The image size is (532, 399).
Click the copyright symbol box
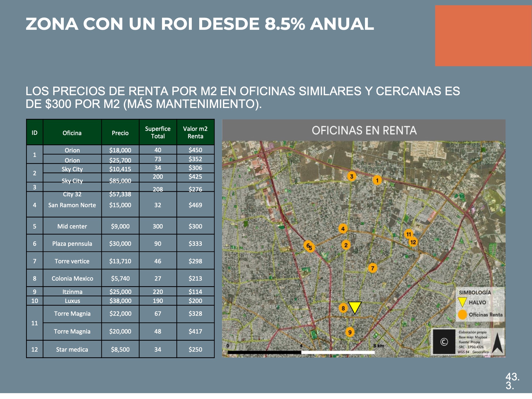[444, 342]
